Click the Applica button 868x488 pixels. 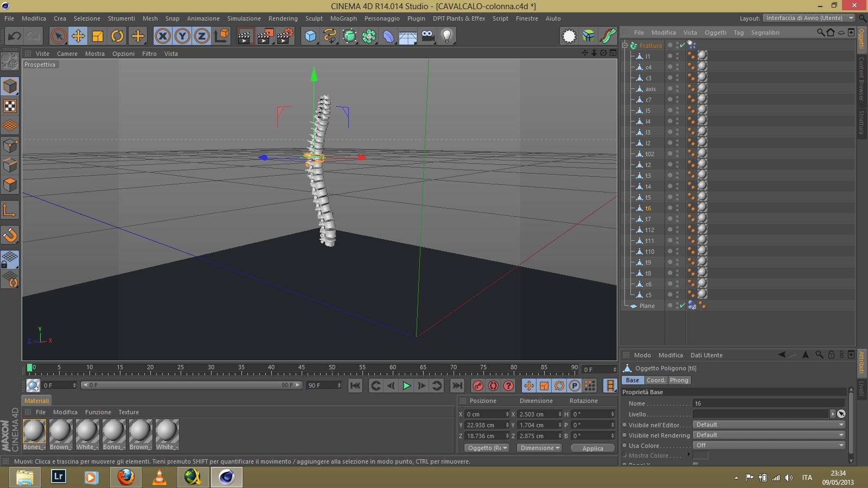pyautogui.click(x=592, y=448)
